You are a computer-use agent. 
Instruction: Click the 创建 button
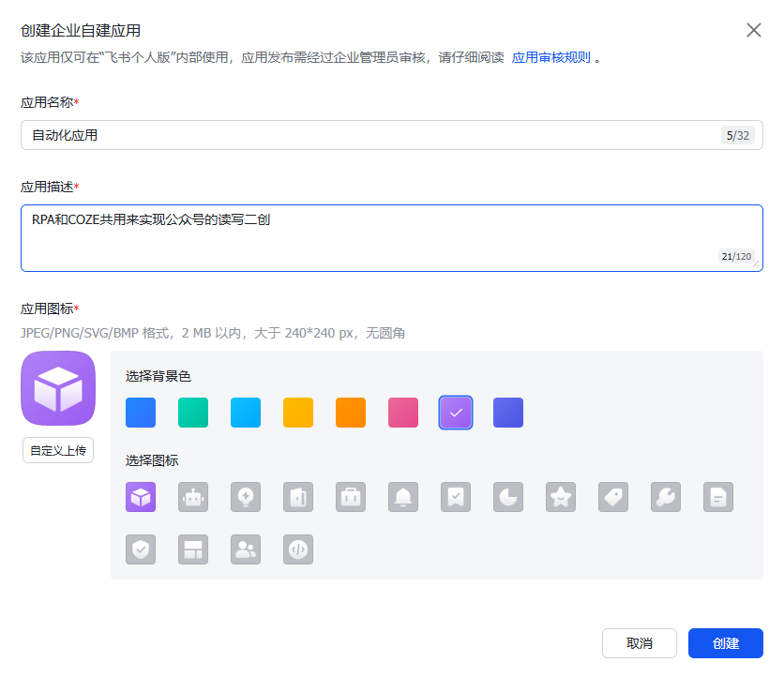tap(725, 643)
